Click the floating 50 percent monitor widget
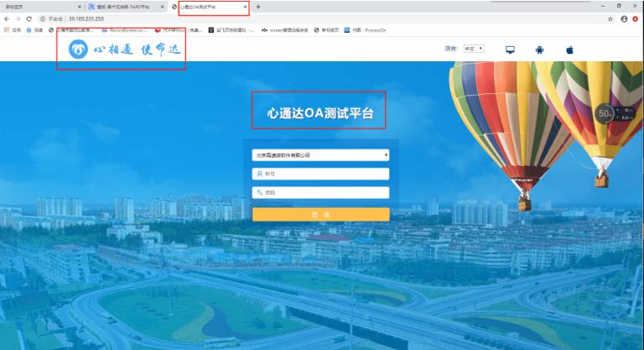Image resolution: width=644 pixels, height=350 pixels. 615,114
